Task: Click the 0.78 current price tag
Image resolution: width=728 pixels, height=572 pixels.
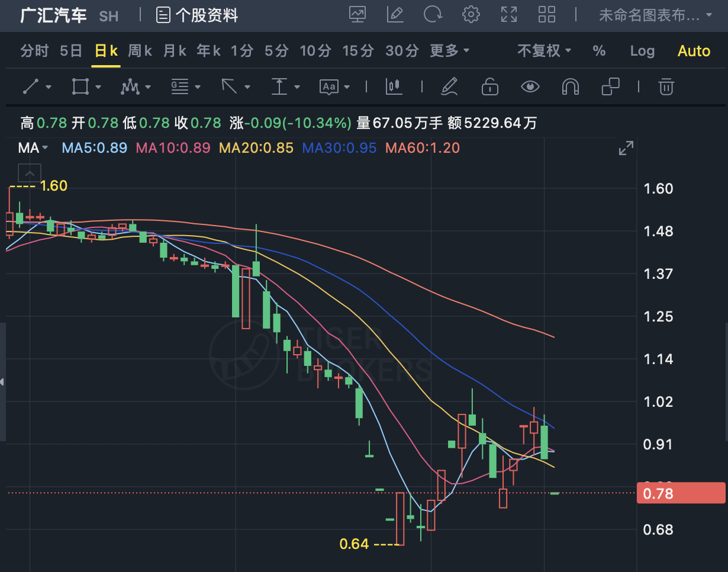Action: coord(681,493)
